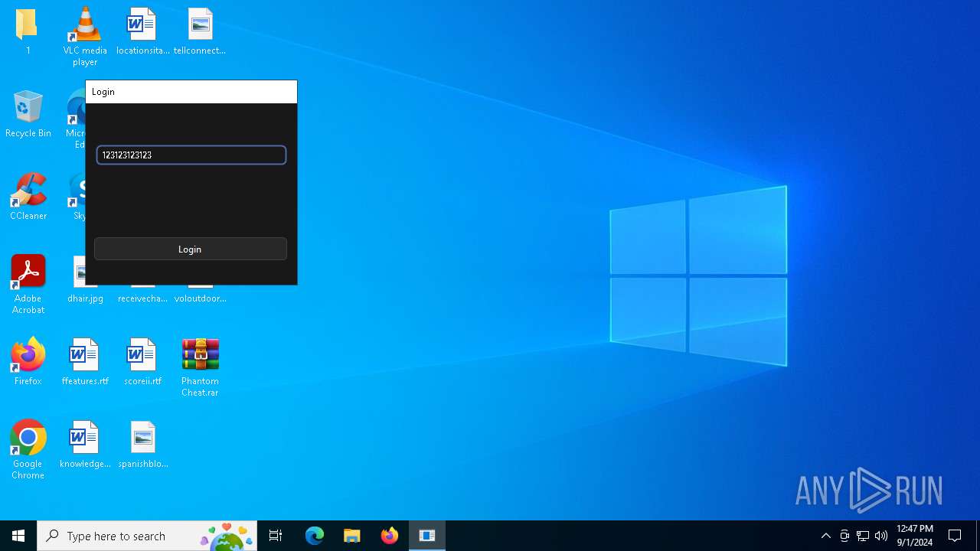Click the Login button in the dialog
This screenshot has width=980, height=551.
pyautogui.click(x=190, y=249)
